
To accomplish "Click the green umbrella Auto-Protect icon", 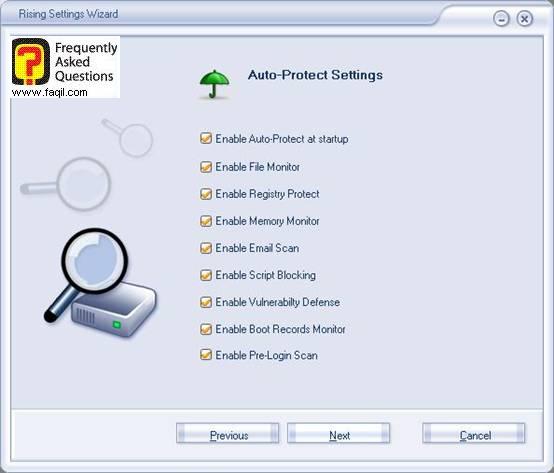I will point(214,84).
